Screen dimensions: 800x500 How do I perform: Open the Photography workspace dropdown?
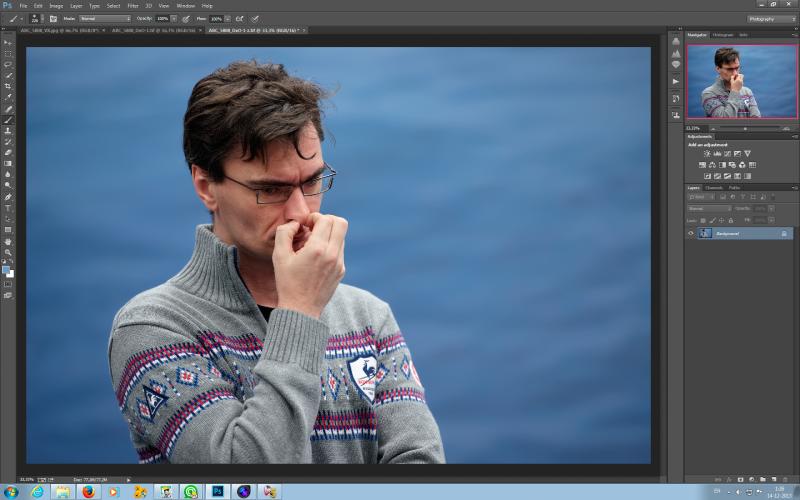(x=771, y=19)
